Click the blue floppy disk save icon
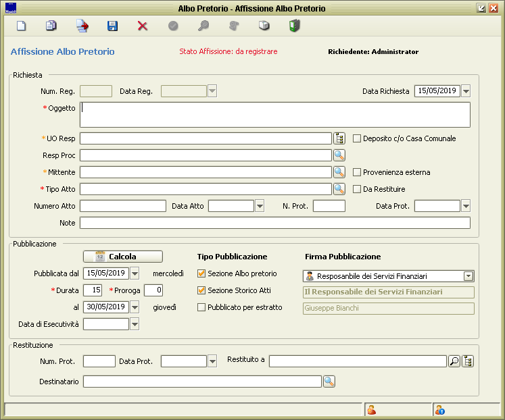This screenshot has width=505, height=420. pyautogui.click(x=112, y=26)
